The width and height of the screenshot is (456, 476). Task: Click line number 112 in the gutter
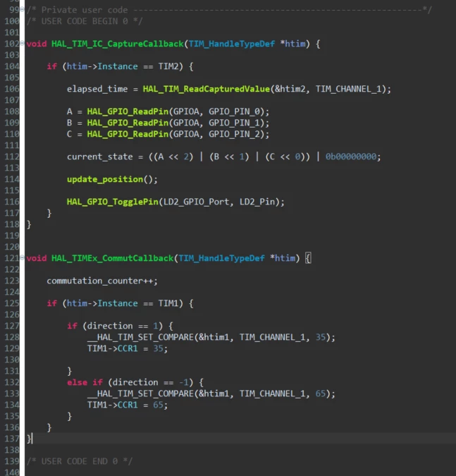11,157
